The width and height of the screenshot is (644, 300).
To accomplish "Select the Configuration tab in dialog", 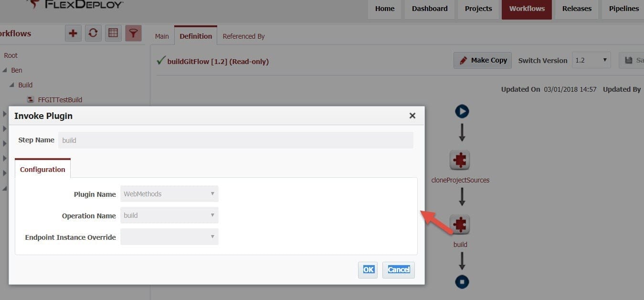I will pyautogui.click(x=42, y=169).
